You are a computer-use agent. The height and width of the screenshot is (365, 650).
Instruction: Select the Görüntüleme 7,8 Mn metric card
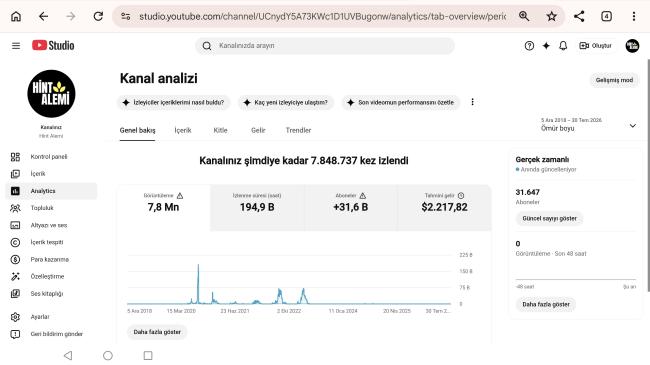(164, 208)
